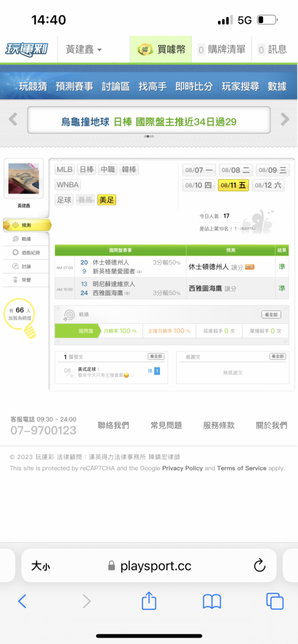Click the 黃建鑫 profile avatar thumbnail

[23, 178]
